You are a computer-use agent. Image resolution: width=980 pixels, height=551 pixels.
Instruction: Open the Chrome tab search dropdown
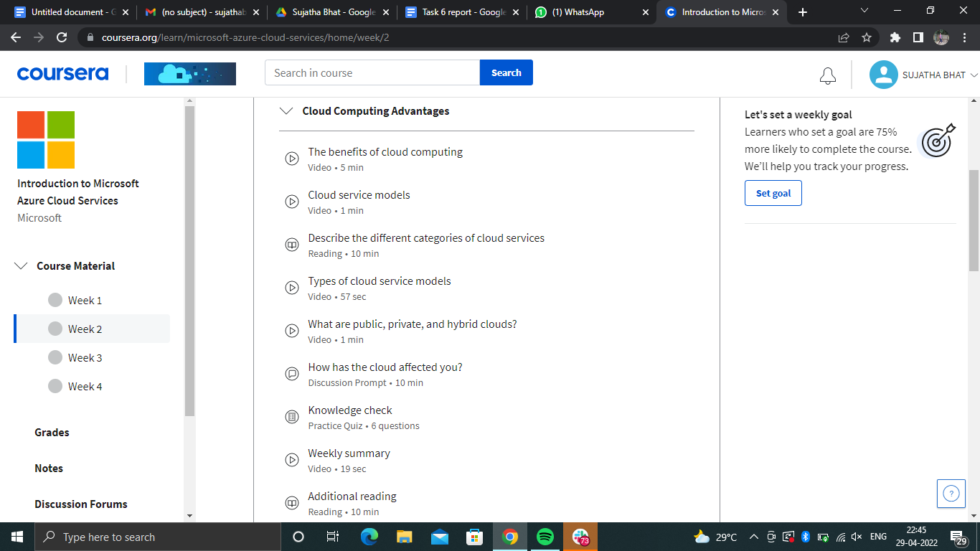pyautogui.click(x=864, y=11)
